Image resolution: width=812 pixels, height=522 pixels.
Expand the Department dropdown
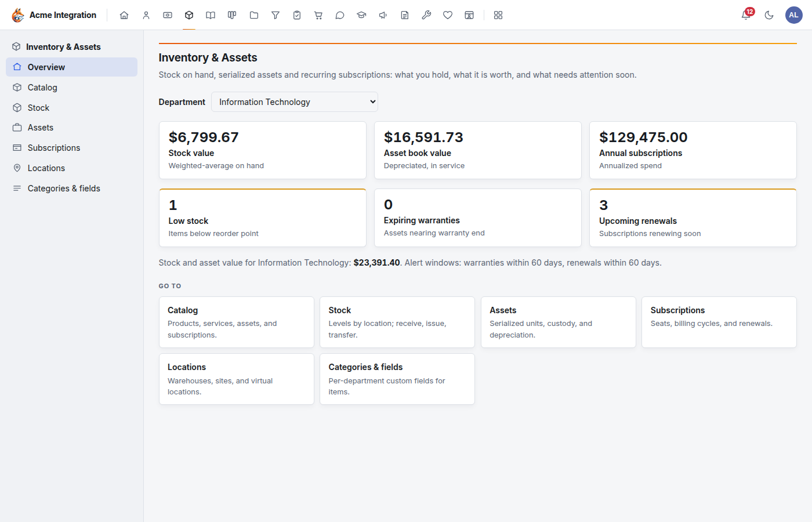click(295, 102)
